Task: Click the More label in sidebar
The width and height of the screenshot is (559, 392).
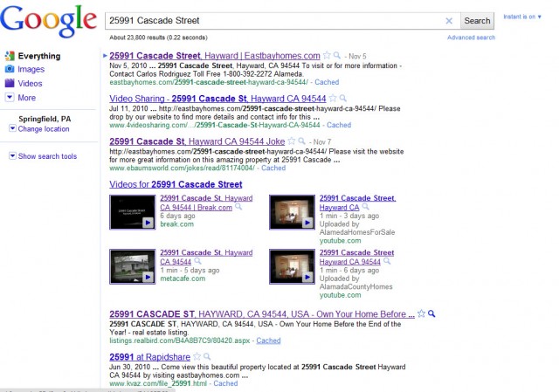Action: click(x=27, y=98)
